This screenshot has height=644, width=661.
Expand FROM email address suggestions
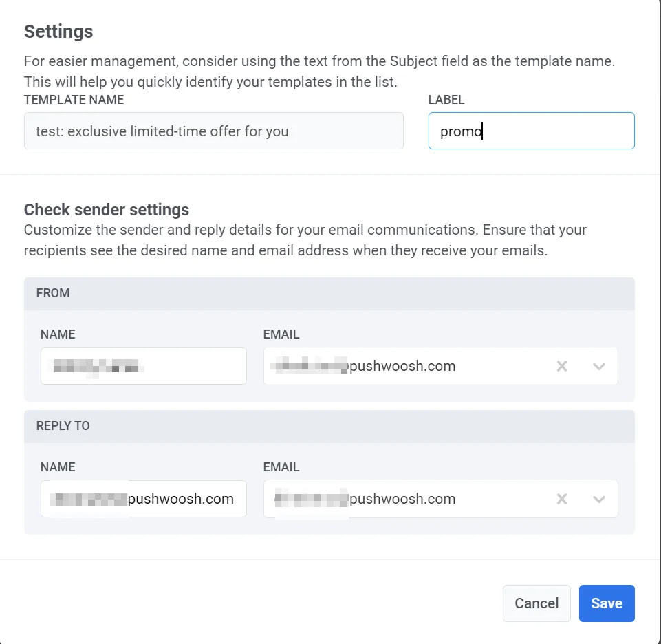[x=598, y=366]
